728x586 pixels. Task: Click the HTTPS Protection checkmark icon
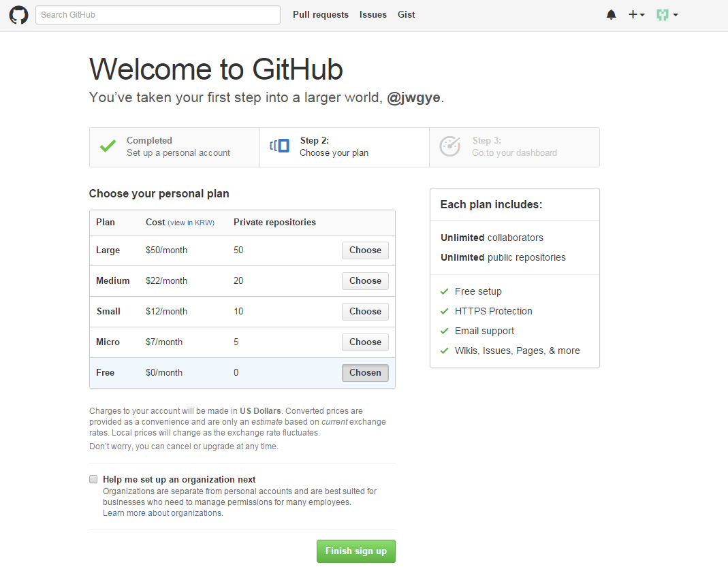click(x=444, y=311)
